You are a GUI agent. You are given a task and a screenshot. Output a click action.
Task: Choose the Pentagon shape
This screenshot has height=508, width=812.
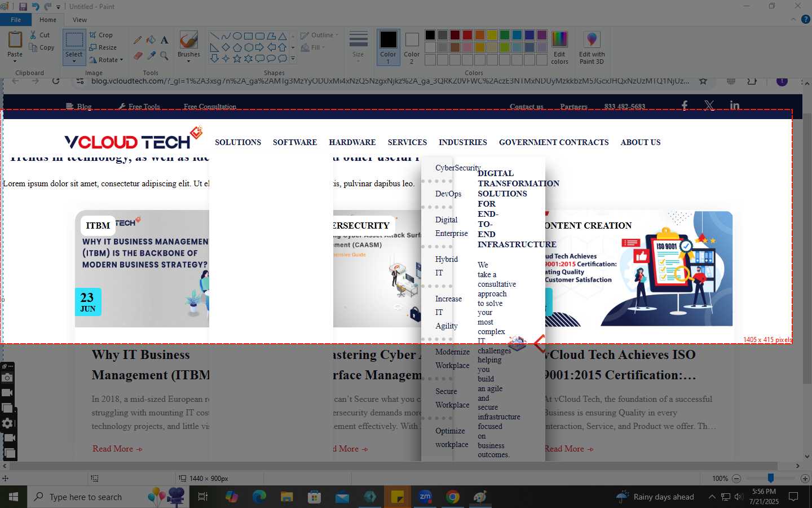click(x=237, y=47)
